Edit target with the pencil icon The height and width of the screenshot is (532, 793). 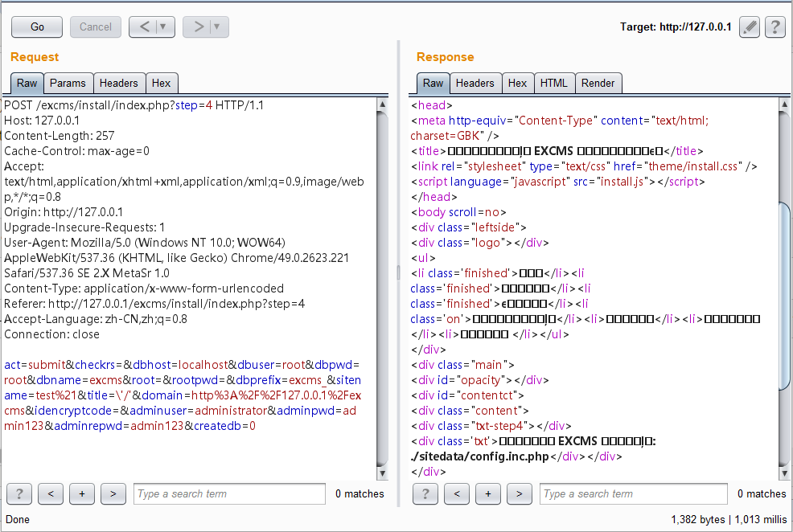pyautogui.click(x=750, y=27)
